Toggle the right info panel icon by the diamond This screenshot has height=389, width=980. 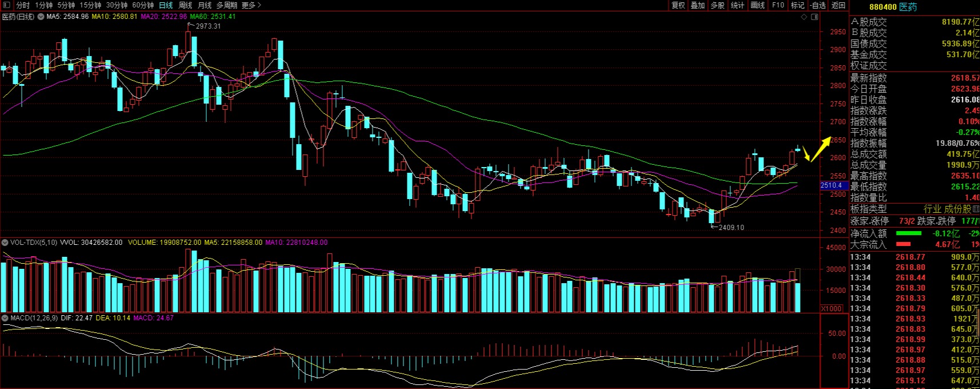815,17
